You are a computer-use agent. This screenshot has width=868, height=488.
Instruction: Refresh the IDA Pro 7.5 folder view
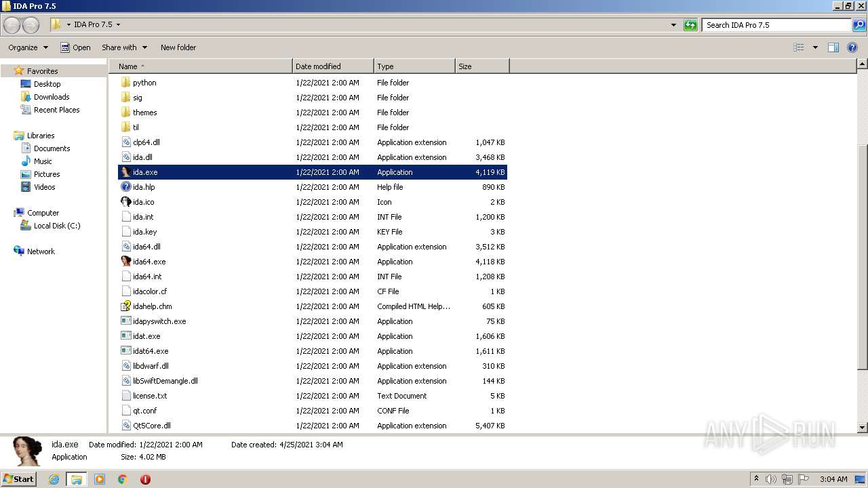tap(690, 25)
